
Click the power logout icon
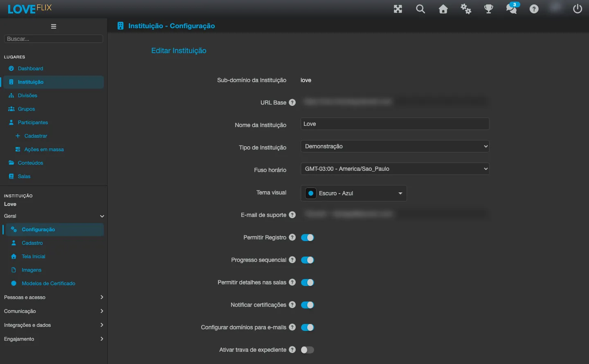point(578,9)
